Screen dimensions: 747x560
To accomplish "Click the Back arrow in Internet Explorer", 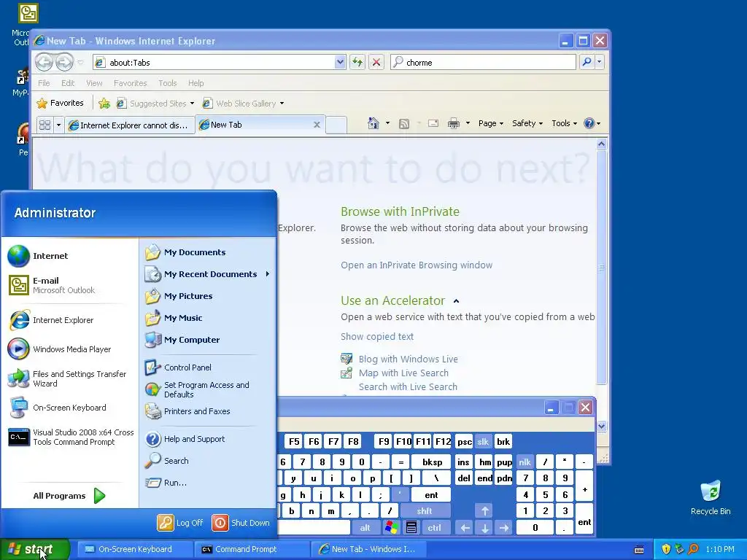I will (x=44, y=62).
